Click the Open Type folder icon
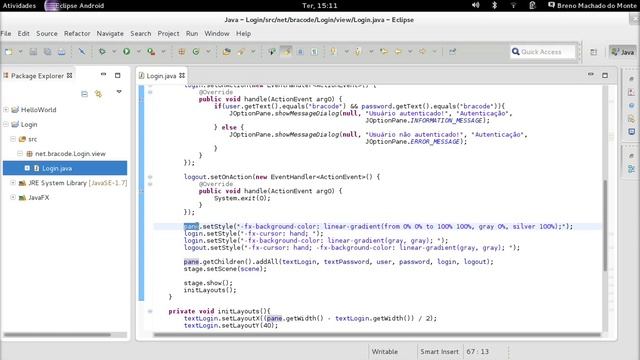This screenshot has height=360, width=640. pos(227,52)
